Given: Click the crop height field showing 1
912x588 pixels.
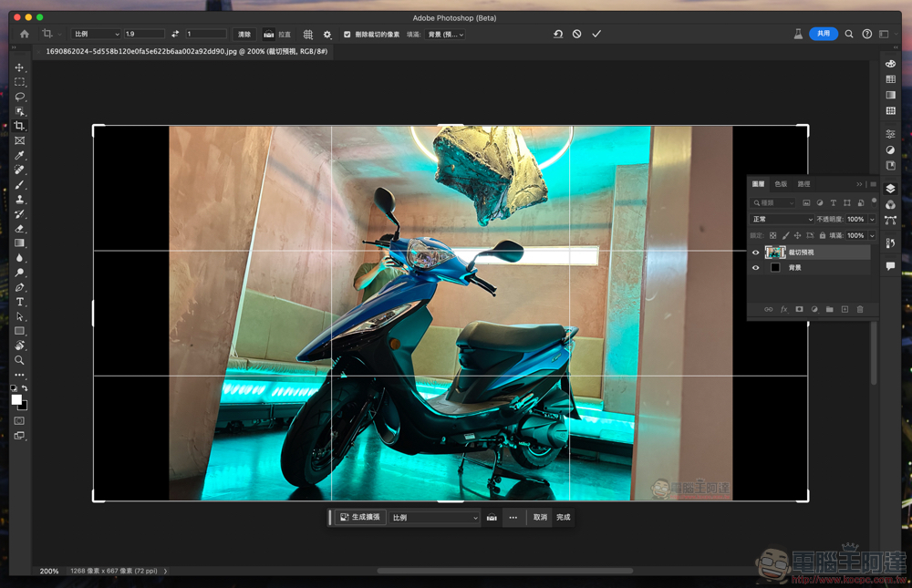Looking at the screenshot, I should (x=206, y=34).
